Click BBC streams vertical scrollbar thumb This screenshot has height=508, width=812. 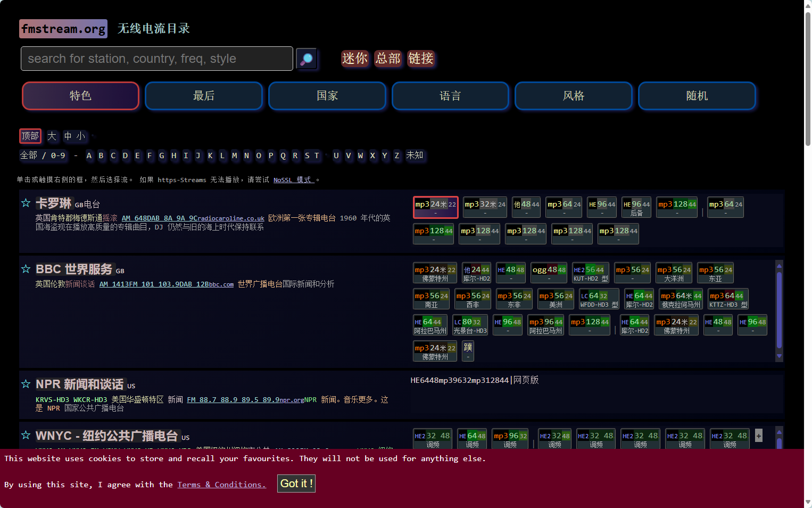tap(779, 310)
